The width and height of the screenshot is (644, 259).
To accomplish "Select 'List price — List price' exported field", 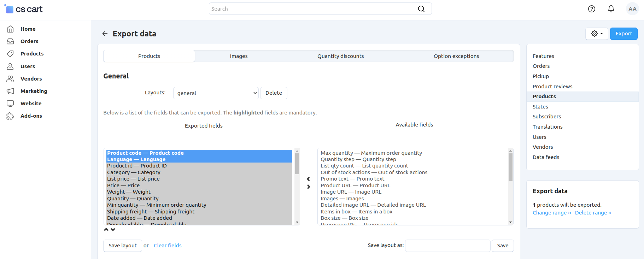I will (133, 179).
